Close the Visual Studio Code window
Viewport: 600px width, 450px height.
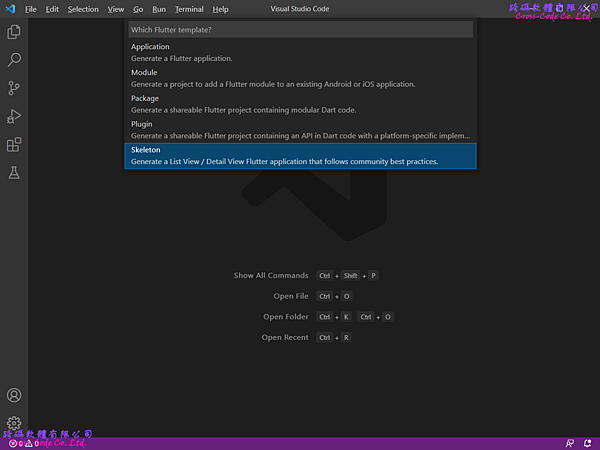[x=587, y=8]
